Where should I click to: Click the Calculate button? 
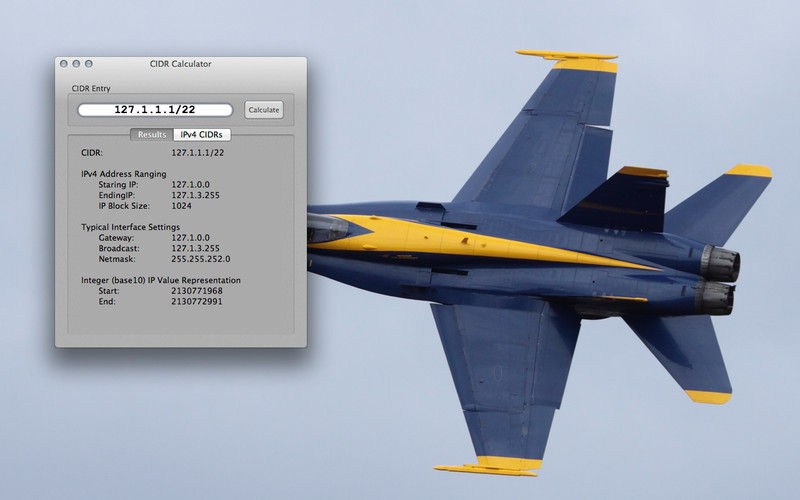pyautogui.click(x=264, y=110)
